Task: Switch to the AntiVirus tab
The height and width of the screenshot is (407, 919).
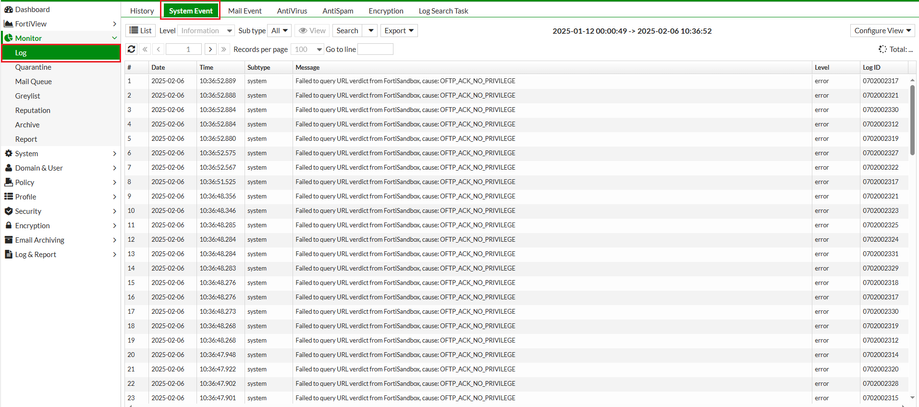Action: [292, 11]
